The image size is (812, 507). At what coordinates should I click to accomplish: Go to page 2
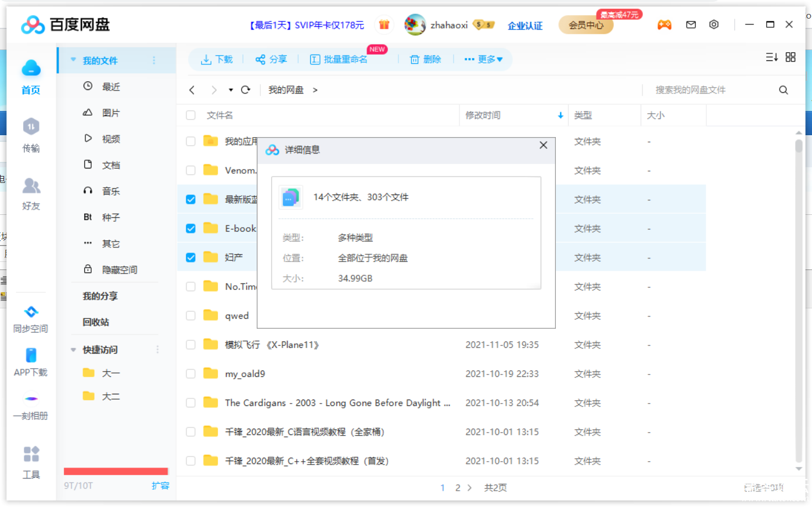[x=458, y=488]
